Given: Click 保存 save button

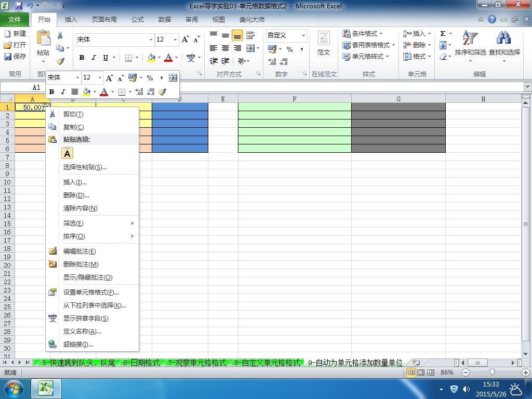Looking at the screenshot, I should (15, 56).
